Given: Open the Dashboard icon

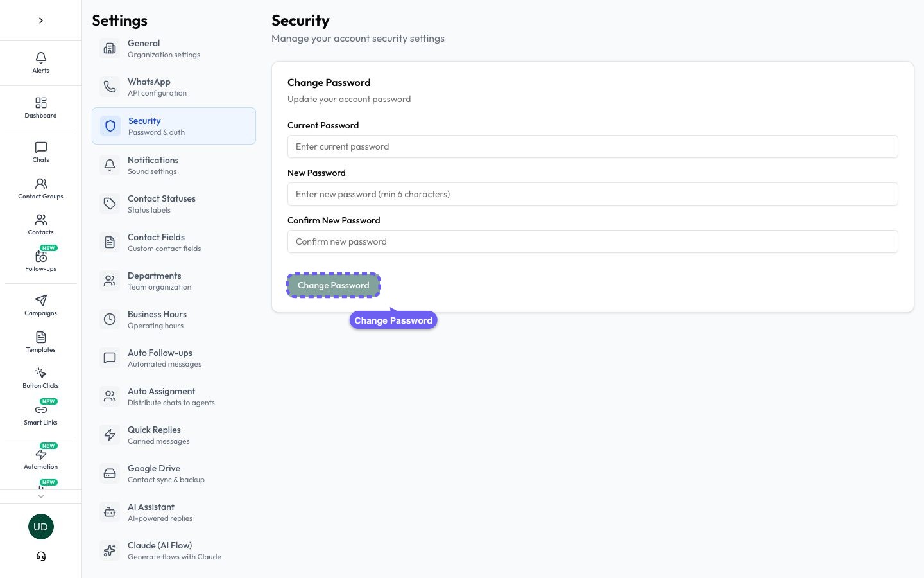Looking at the screenshot, I should [41, 108].
